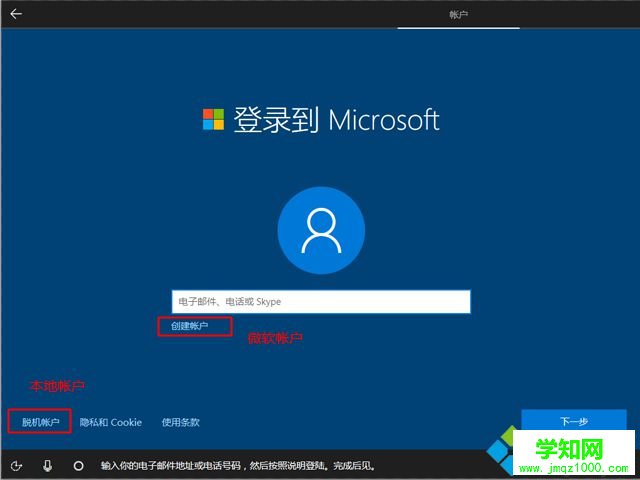The height and width of the screenshot is (480, 640).
Task: Open 隐私和 Cookie link
Action: click(x=111, y=422)
